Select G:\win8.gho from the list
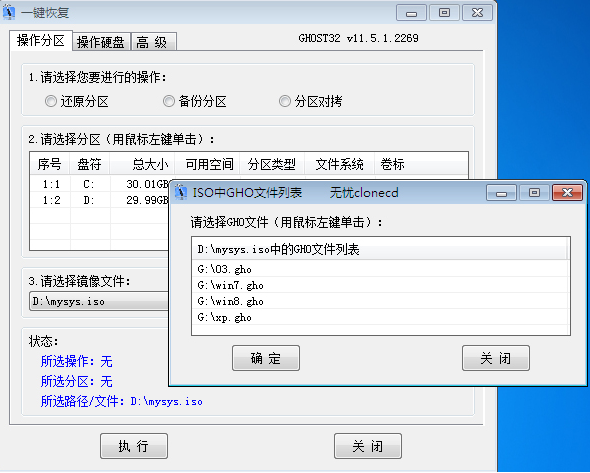The image size is (590, 473). 380,301
